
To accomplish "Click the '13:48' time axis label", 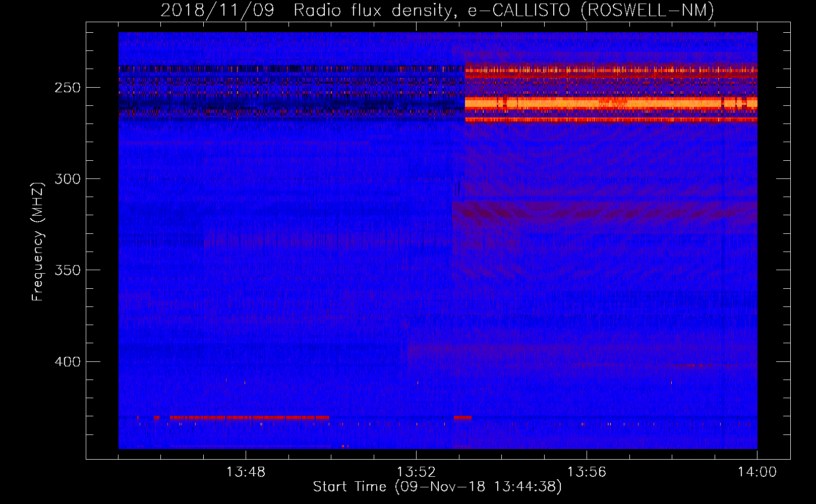I will (246, 472).
